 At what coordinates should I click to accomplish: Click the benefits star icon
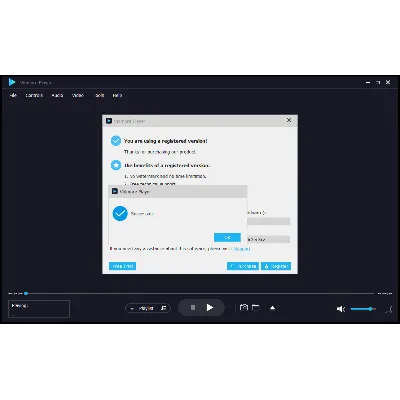[116, 165]
